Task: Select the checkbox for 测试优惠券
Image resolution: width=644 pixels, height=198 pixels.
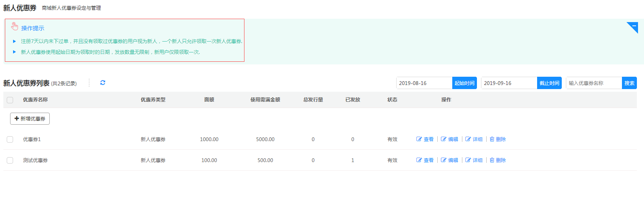Action: point(10,160)
